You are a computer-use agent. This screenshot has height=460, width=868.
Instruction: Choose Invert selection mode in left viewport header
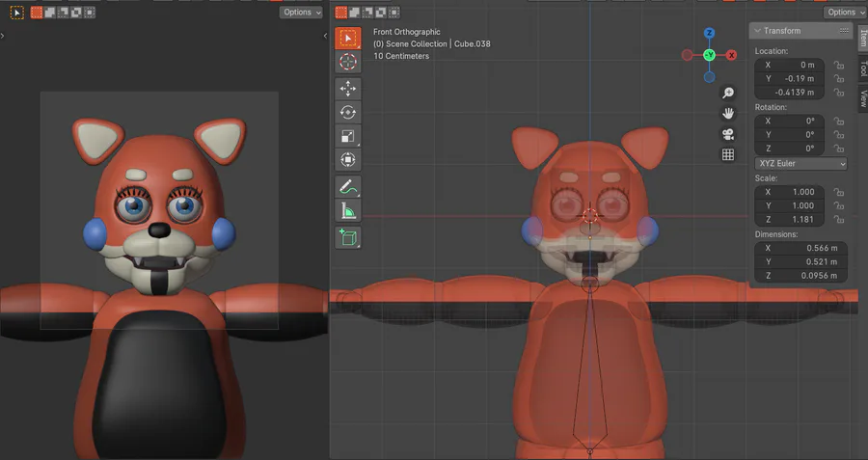point(76,13)
